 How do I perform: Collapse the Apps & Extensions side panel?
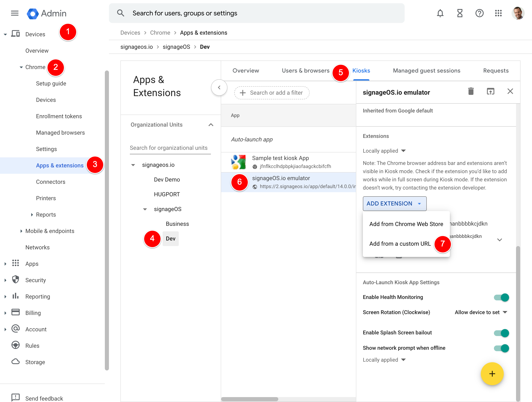[x=219, y=88]
